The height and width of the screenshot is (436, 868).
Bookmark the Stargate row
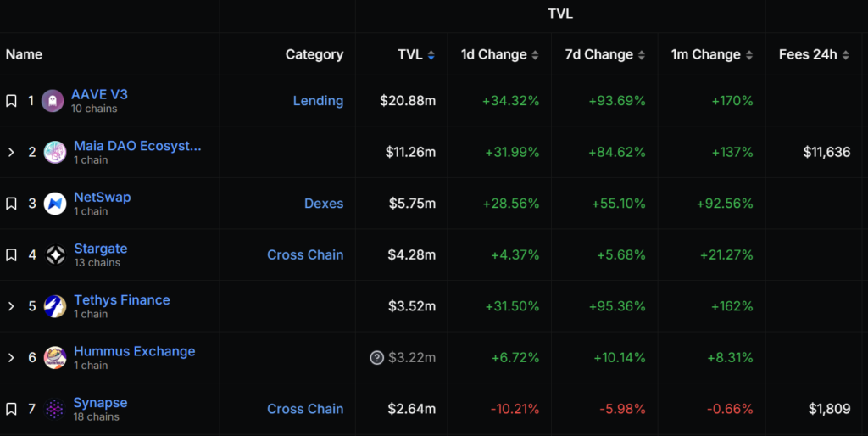[x=11, y=255]
